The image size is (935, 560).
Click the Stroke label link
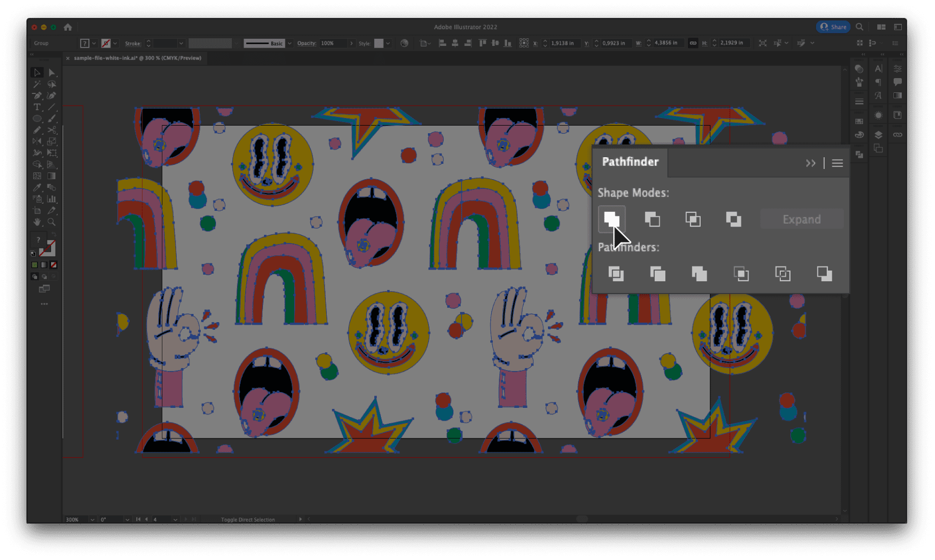[x=133, y=43]
